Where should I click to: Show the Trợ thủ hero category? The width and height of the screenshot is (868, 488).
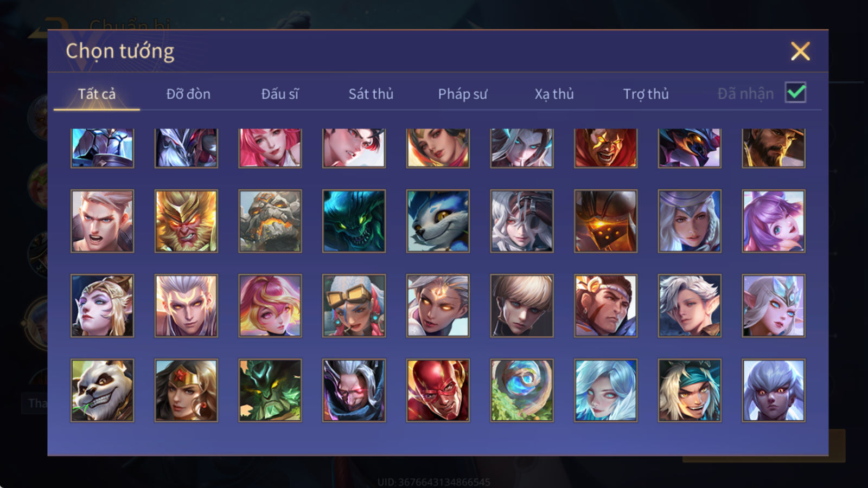click(646, 94)
